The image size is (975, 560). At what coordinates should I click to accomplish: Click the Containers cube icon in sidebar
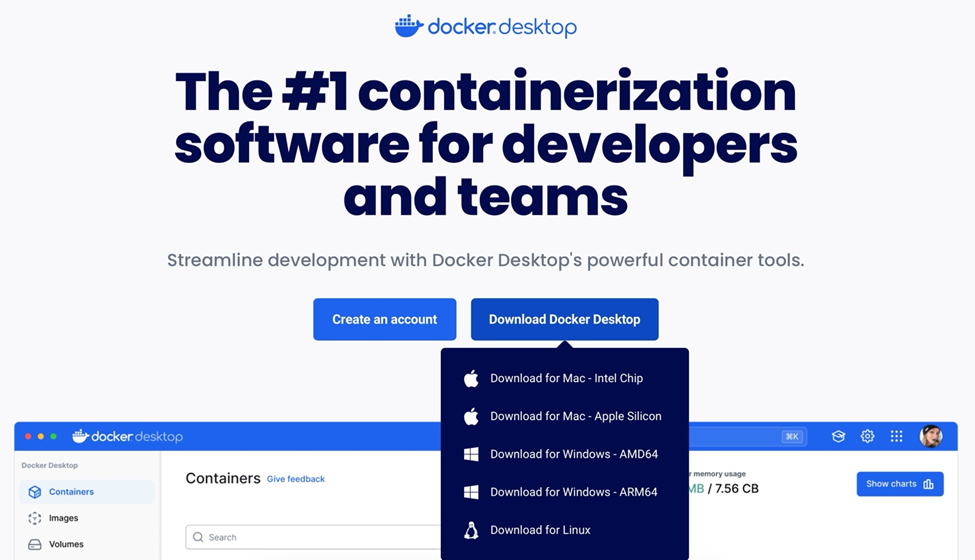click(x=35, y=492)
